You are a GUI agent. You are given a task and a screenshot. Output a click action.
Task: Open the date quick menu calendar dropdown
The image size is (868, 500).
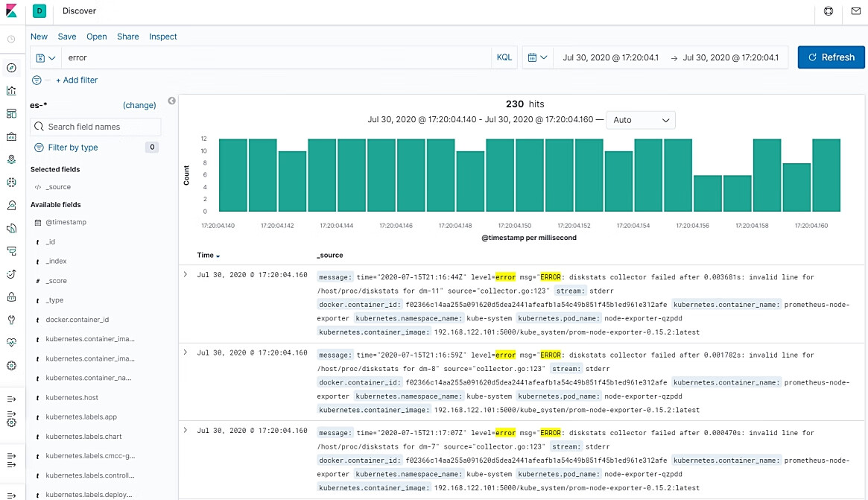(538, 57)
